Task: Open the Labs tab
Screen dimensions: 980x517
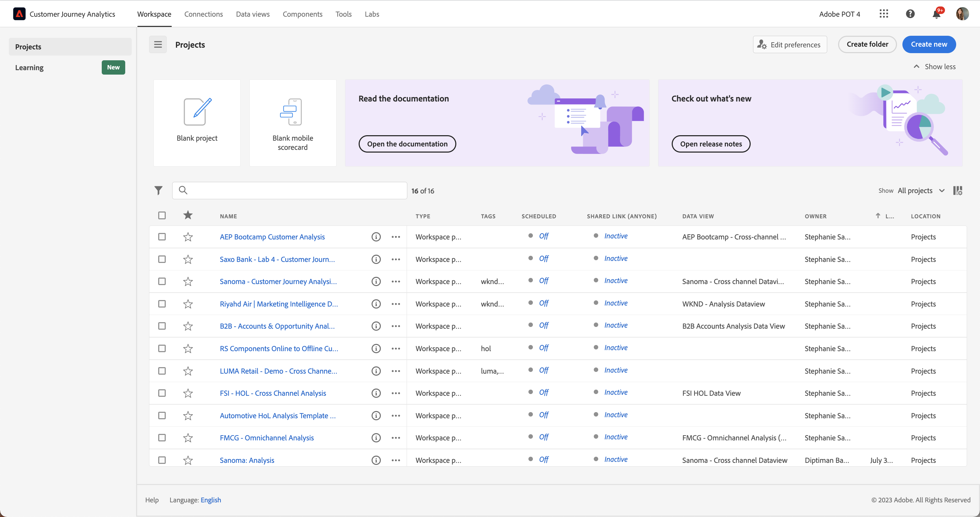Action: tap(372, 14)
